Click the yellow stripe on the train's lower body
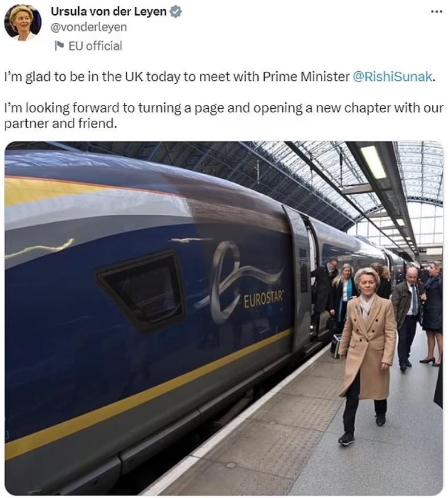The image size is (448, 498). [149, 394]
